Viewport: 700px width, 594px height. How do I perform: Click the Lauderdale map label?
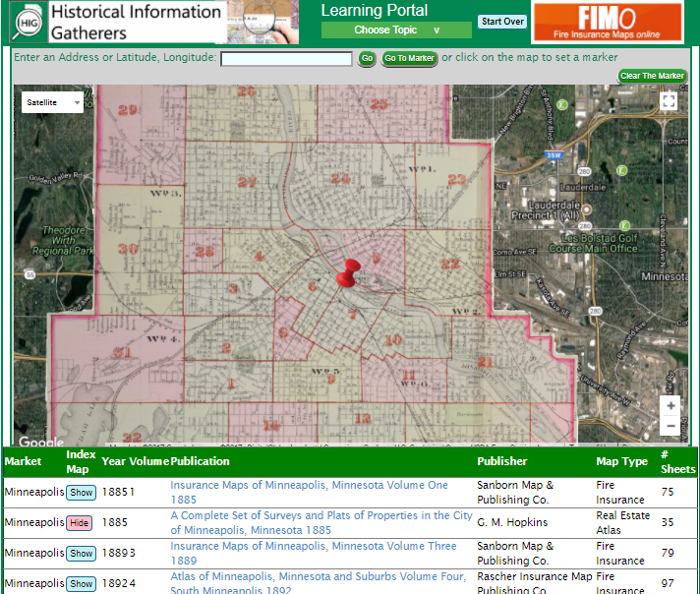point(583,187)
